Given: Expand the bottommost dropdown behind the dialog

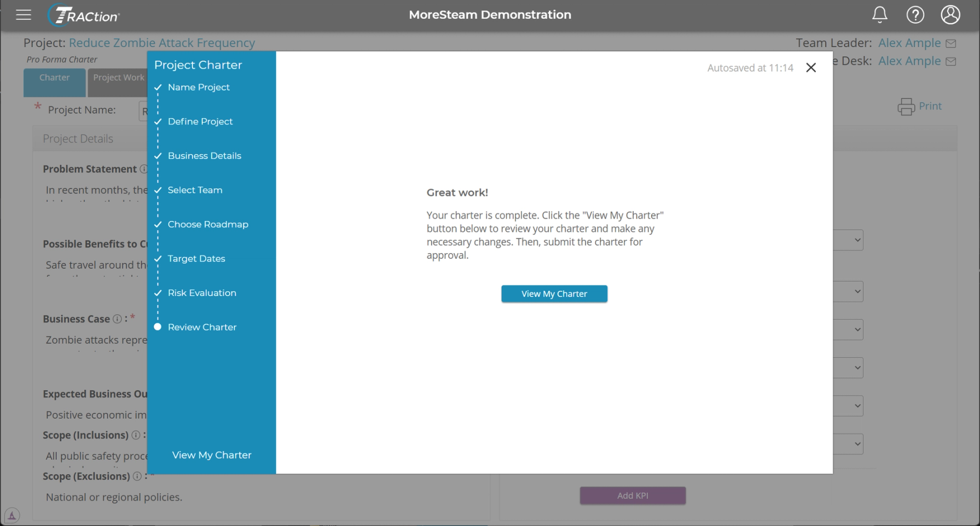Looking at the screenshot, I should point(849,444).
